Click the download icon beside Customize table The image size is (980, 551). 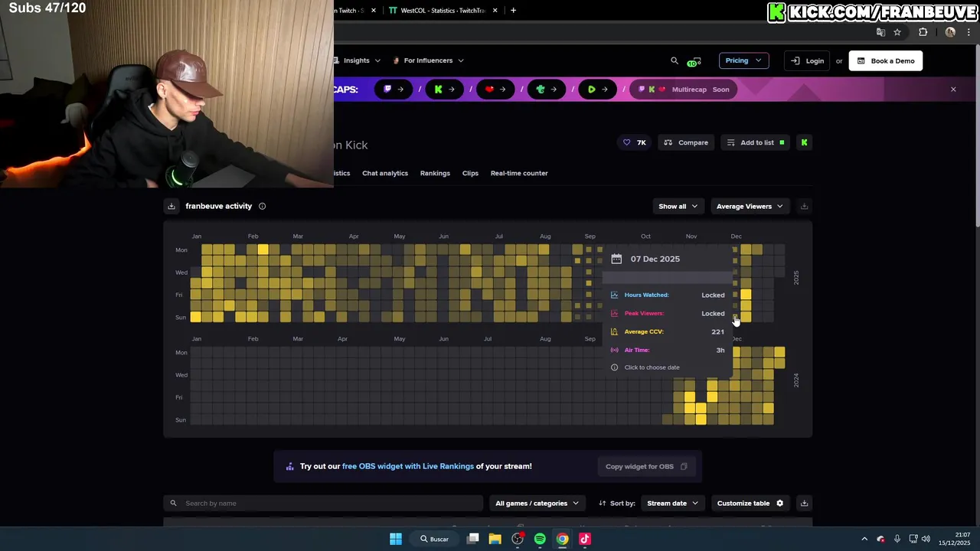[804, 503]
